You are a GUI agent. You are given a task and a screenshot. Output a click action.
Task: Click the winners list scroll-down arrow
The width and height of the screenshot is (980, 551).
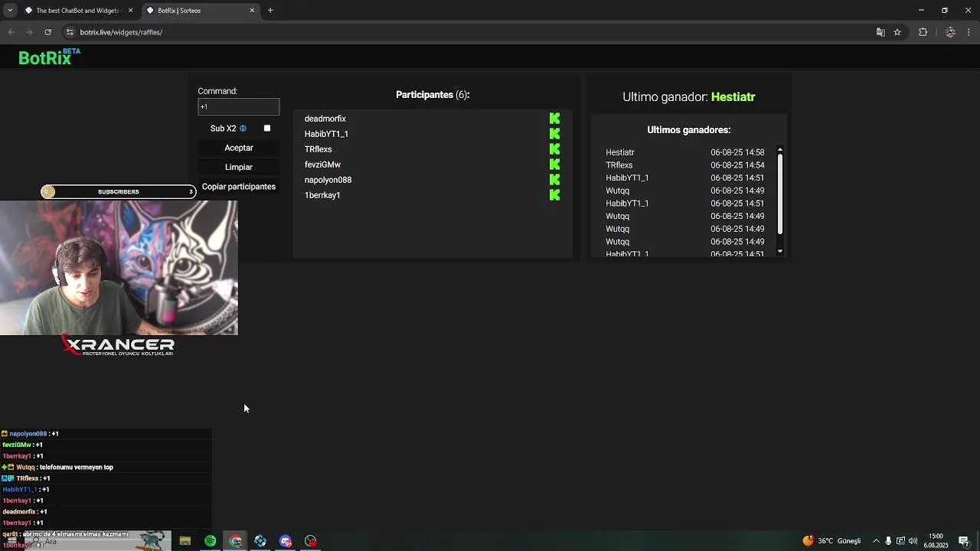780,251
